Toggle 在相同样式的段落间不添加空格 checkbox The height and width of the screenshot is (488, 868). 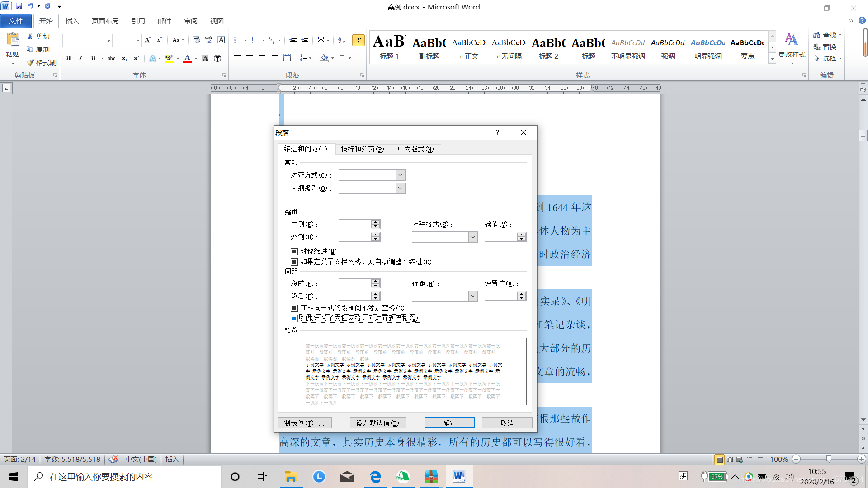(294, 308)
